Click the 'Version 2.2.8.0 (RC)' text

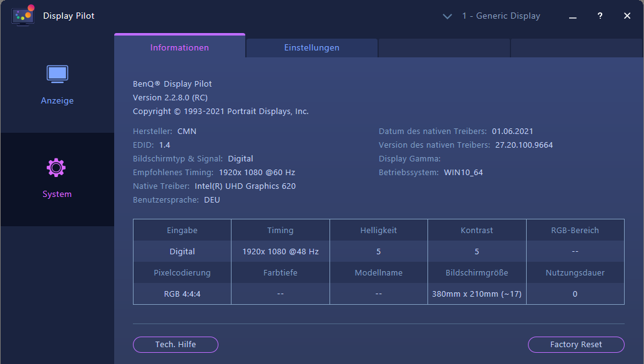pos(170,98)
